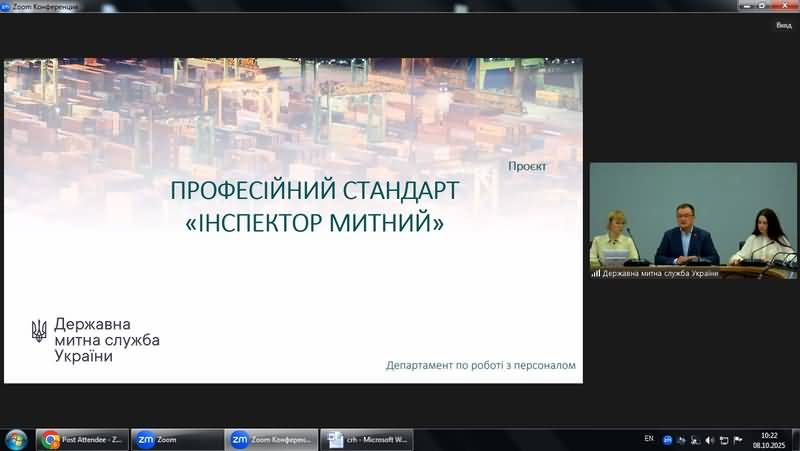Switch to Chrome Post Attendee window
This screenshot has width=800, height=451.
[83, 439]
